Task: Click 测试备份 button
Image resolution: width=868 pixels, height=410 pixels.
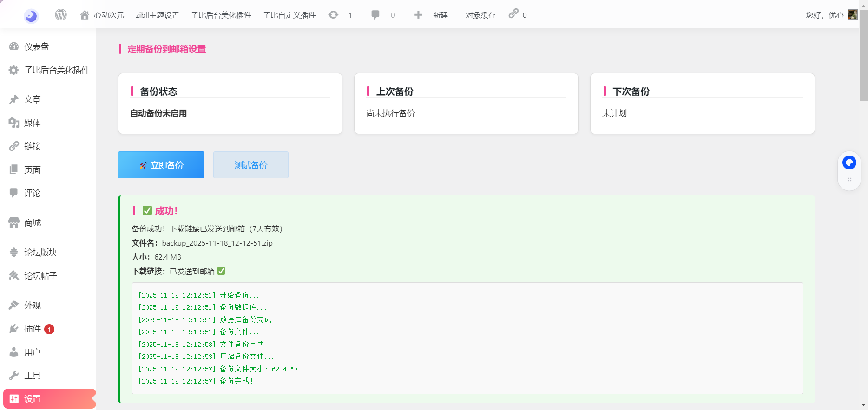Action: coord(251,165)
